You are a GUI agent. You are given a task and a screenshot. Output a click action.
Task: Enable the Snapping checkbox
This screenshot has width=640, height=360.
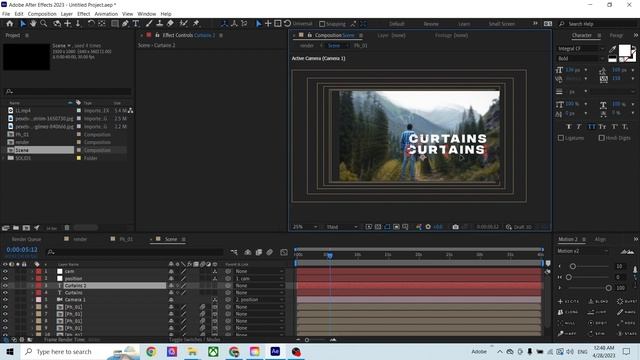click(x=322, y=24)
